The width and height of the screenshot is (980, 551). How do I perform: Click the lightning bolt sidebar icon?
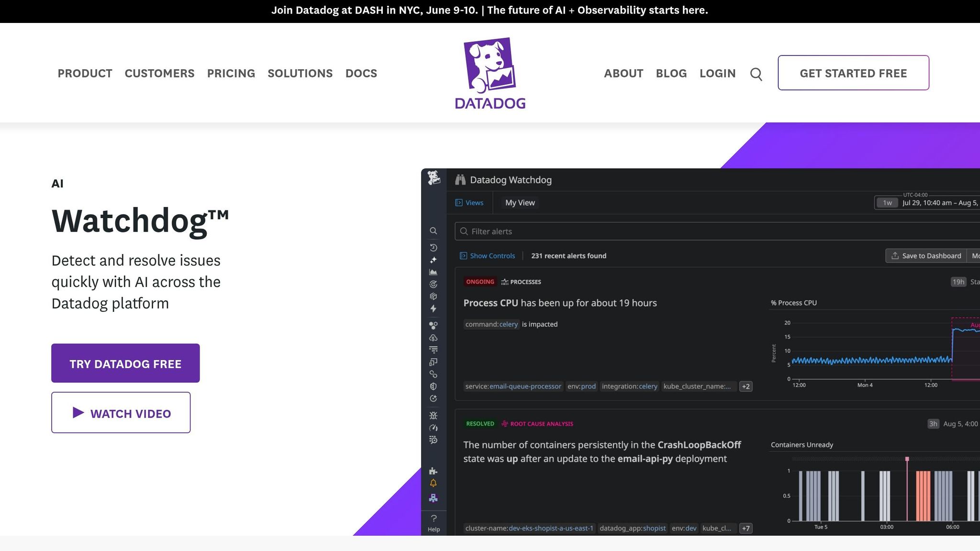pos(433,309)
